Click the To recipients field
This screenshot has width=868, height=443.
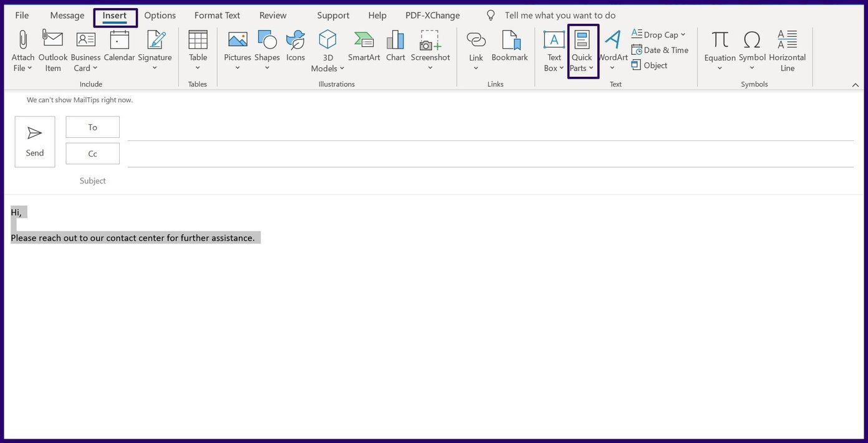pyautogui.click(x=491, y=128)
